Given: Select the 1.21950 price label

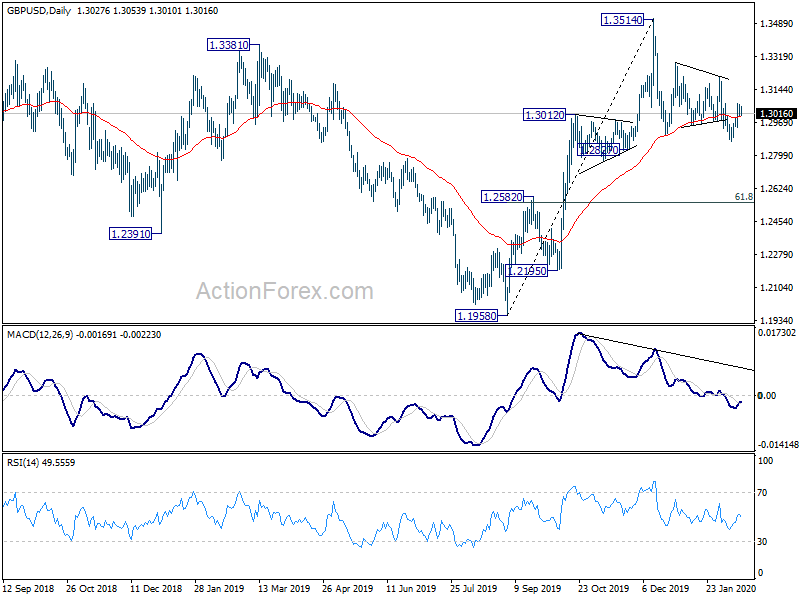Looking at the screenshot, I should (527, 271).
